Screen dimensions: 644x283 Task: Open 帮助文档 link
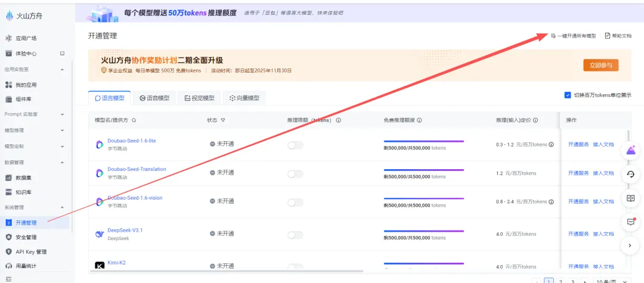click(618, 36)
